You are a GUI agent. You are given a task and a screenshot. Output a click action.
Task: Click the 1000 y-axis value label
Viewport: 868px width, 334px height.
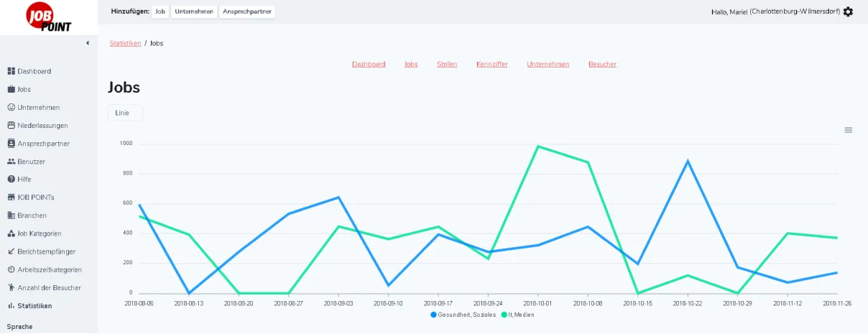tap(126, 144)
